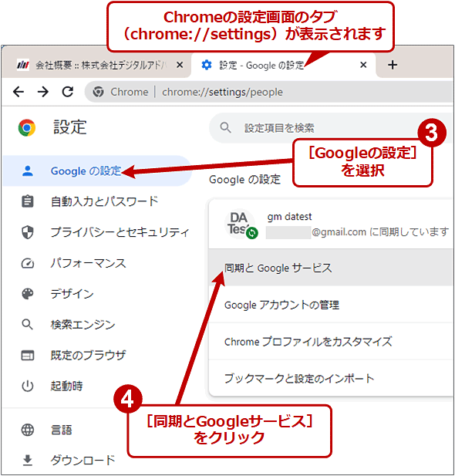The image size is (455, 476).
Task: Click the gear favicon on the 設定 tab
Action: point(207,65)
